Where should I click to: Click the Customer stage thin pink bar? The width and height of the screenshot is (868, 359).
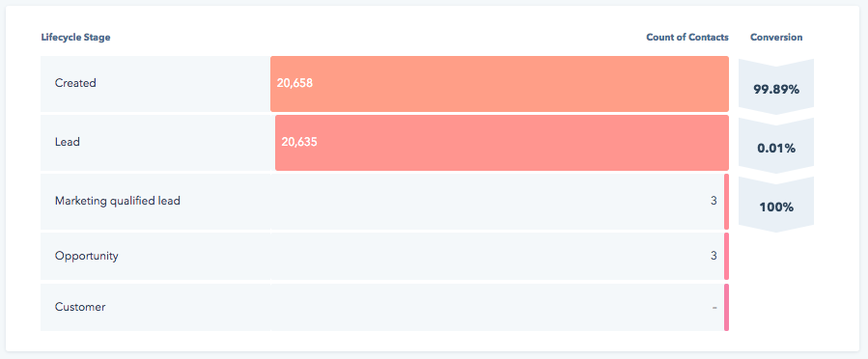726,308
